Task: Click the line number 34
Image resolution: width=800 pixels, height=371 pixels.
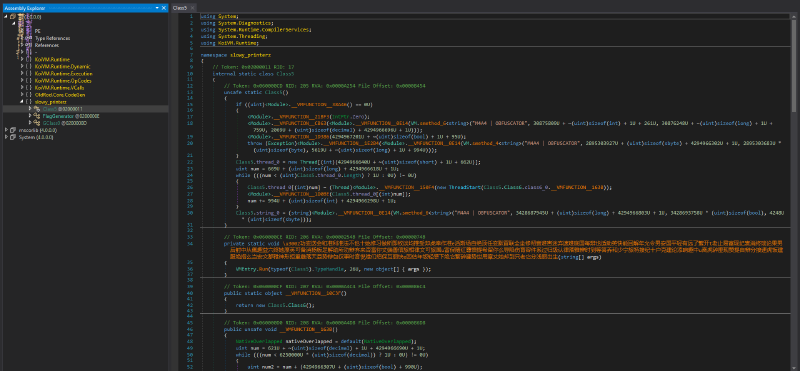Action: [x=190, y=243]
